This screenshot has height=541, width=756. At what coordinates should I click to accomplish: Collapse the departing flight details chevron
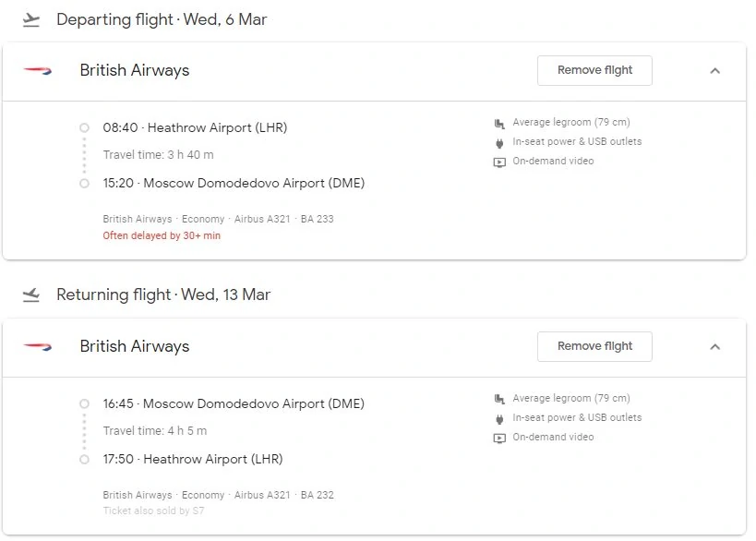coord(715,71)
